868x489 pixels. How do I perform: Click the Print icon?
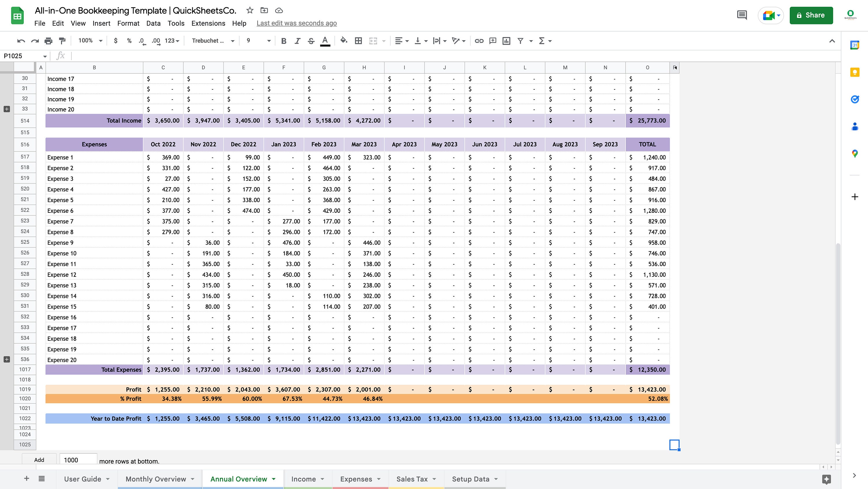[49, 41]
